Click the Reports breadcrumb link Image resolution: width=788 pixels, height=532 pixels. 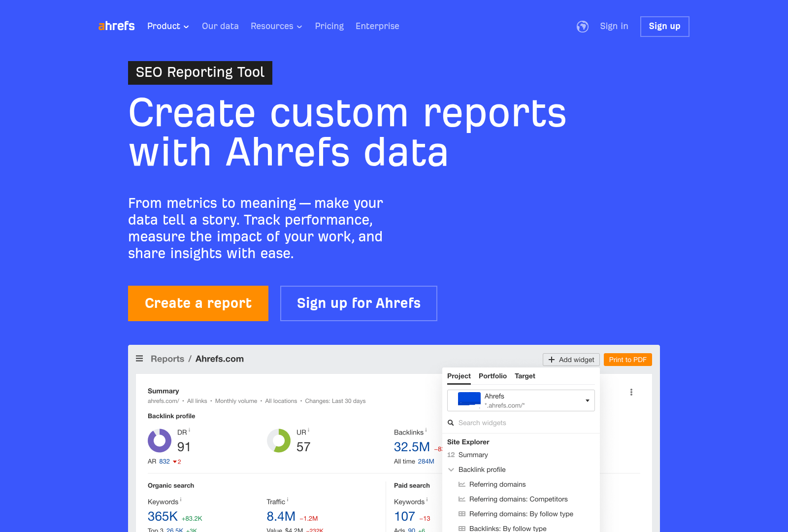pos(167,359)
